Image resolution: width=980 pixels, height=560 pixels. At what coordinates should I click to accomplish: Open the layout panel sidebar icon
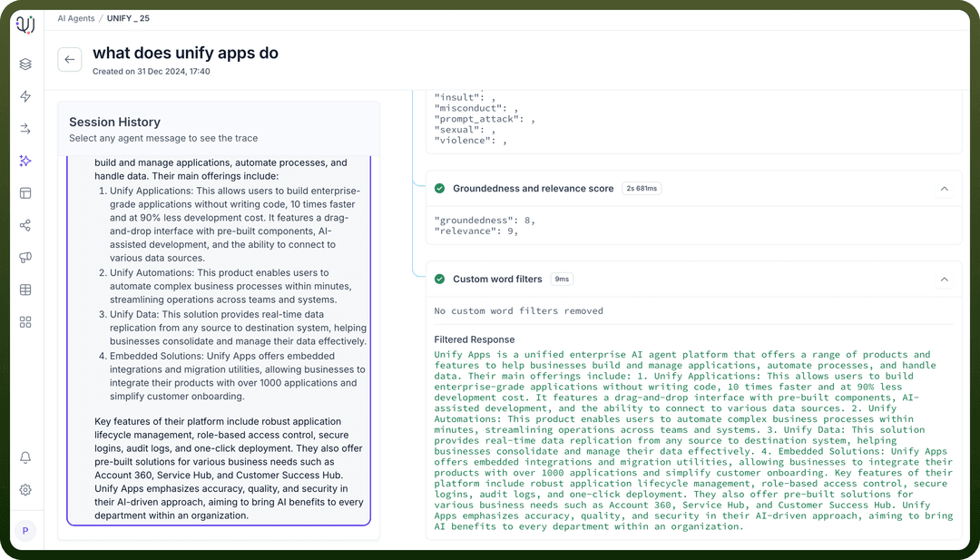tap(25, 193)
